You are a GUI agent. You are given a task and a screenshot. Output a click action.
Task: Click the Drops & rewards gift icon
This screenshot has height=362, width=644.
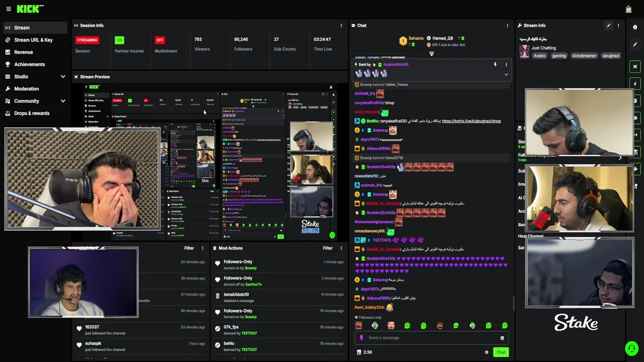coord(8,113)
